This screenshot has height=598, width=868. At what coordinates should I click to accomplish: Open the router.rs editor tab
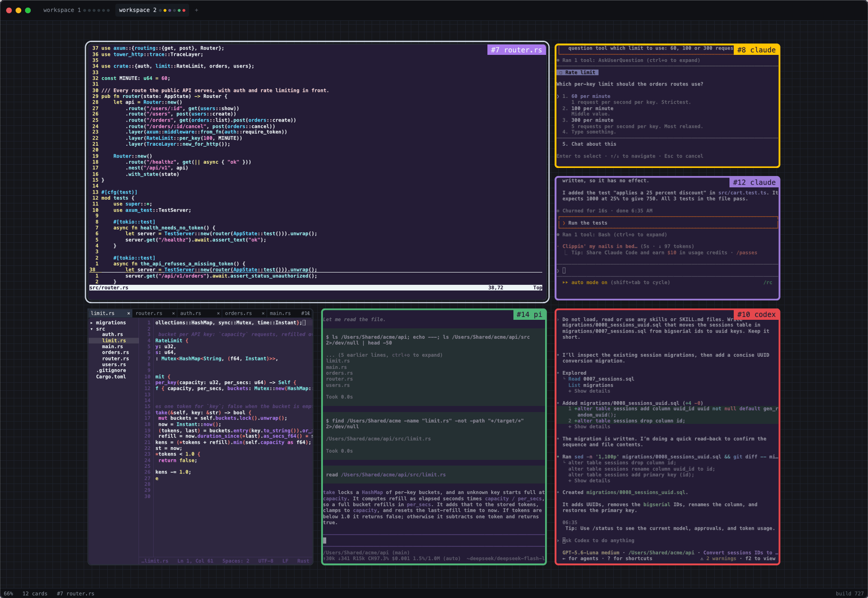point(149,313)
